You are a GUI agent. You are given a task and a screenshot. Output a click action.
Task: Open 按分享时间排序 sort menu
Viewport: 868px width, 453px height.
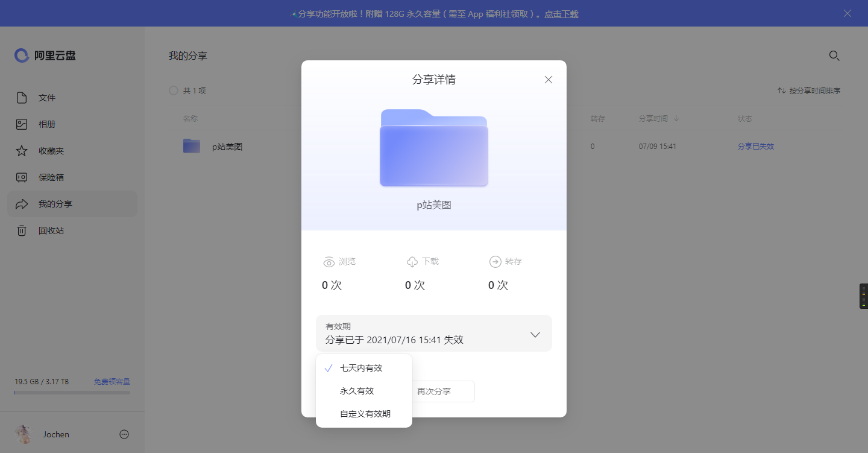click(x=808, y=90)
